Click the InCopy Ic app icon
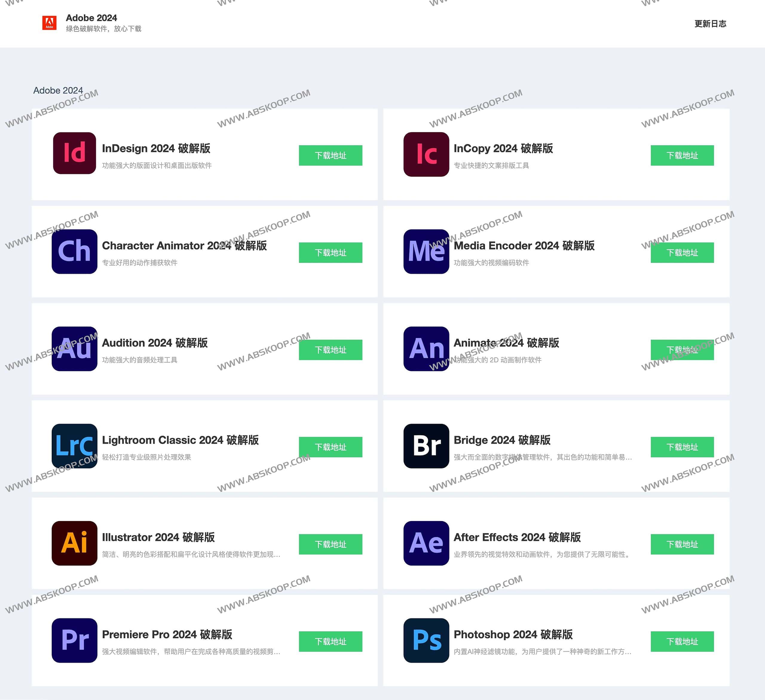The width and height of the screenshot is (765, 700). [426, 154]
